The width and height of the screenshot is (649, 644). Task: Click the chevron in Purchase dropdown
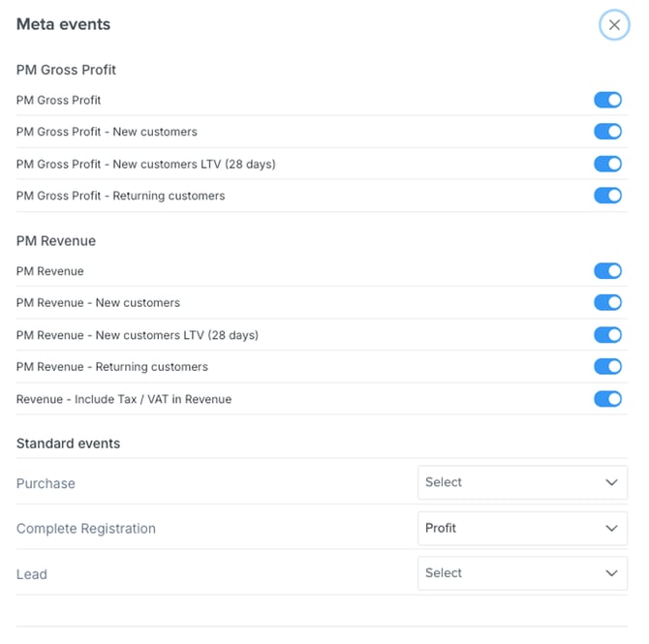point(611,482)
